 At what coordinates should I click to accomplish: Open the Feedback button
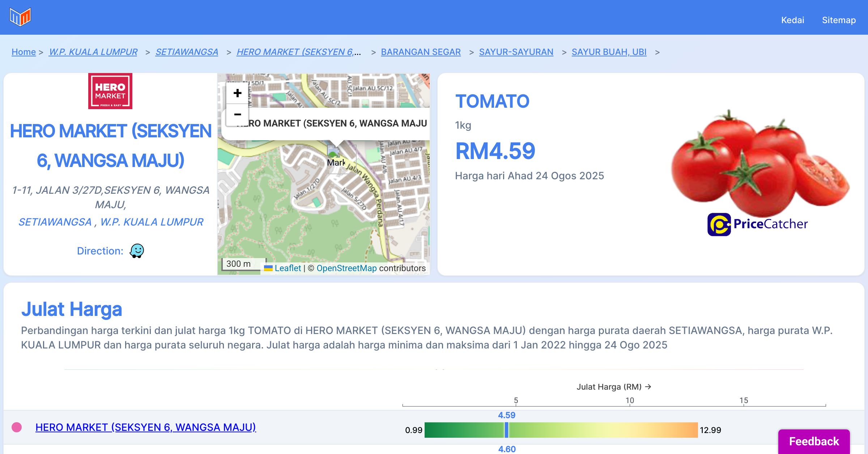[x=814, y=441]
